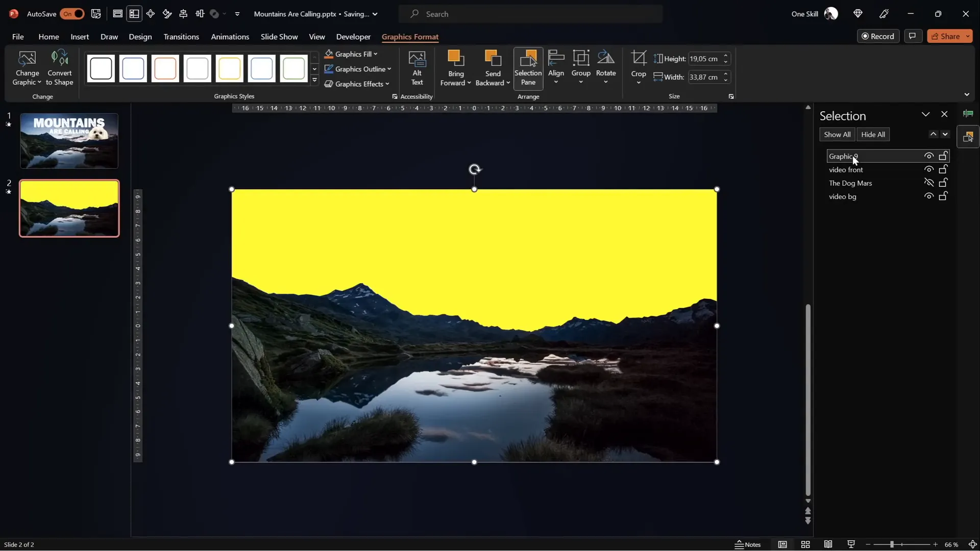Click the Record button
The image size is (980, 551).
[x=878, y=36]
